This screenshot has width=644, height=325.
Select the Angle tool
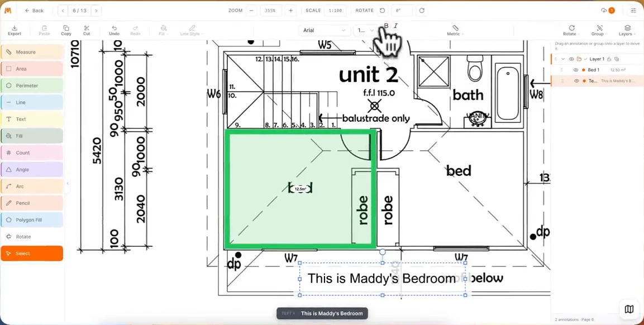click(32, 170)
